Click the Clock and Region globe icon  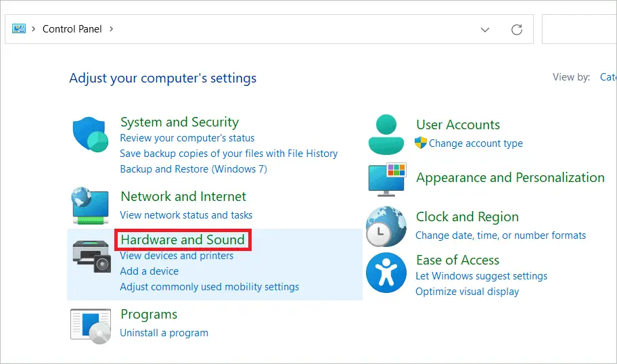click(x=386, y=226)
